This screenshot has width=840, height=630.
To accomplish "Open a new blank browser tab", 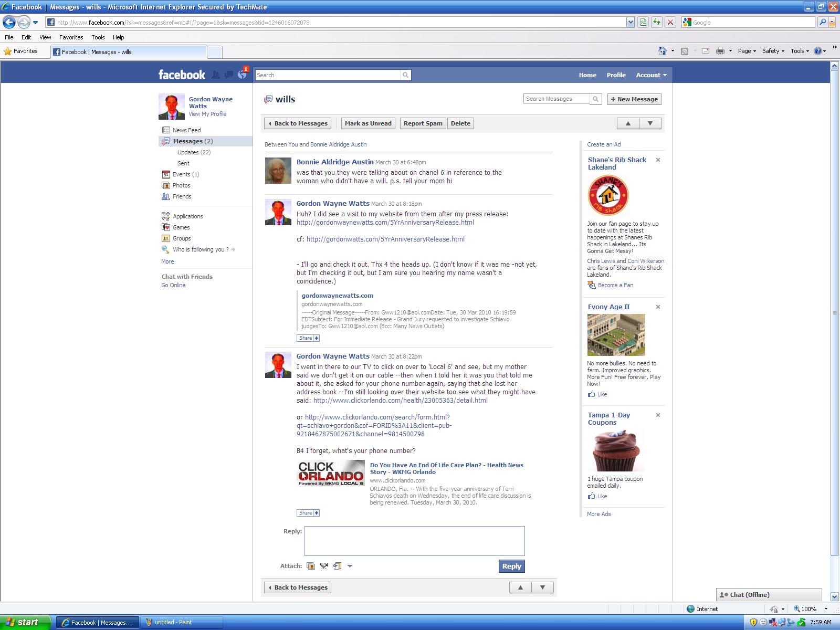I will click(x=215, y=52).
